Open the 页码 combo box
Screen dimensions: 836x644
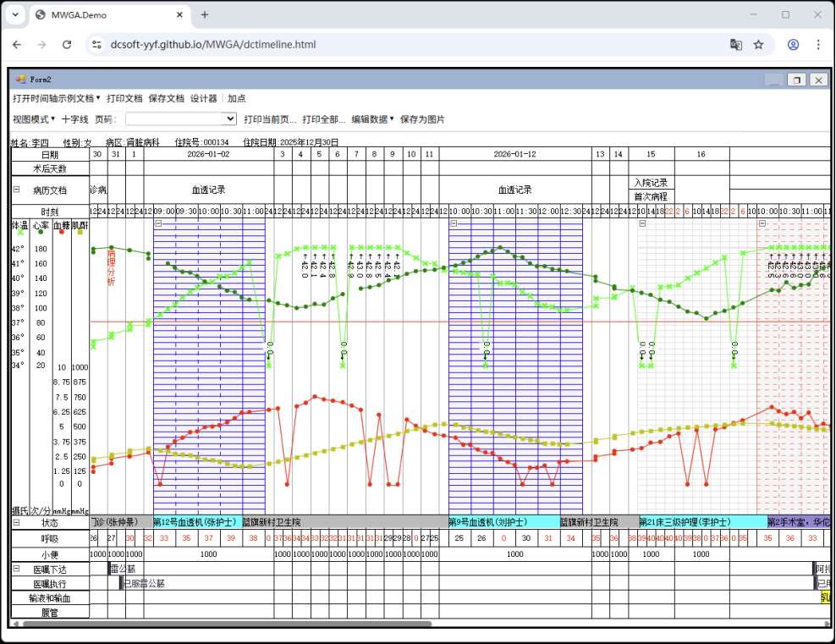tap(181, 118)
